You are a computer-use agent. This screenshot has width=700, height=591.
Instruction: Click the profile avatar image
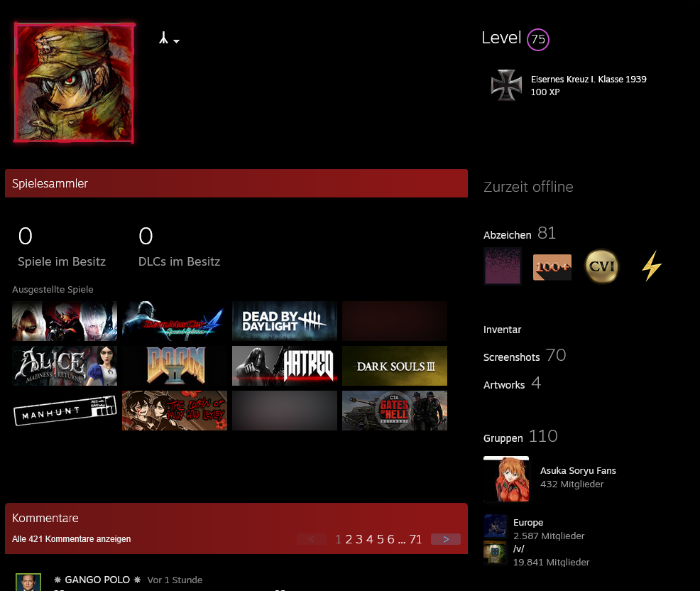[x=75, y=82]
